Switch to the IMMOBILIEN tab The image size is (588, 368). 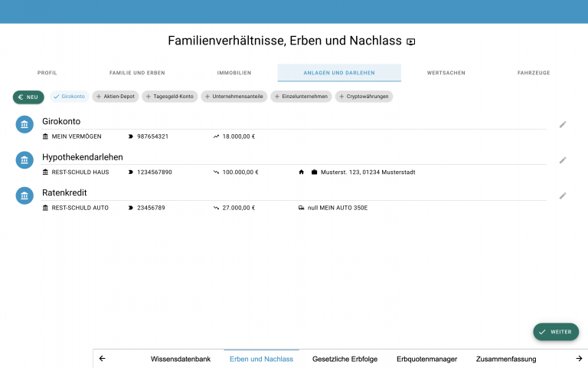(x=234, y=73)
